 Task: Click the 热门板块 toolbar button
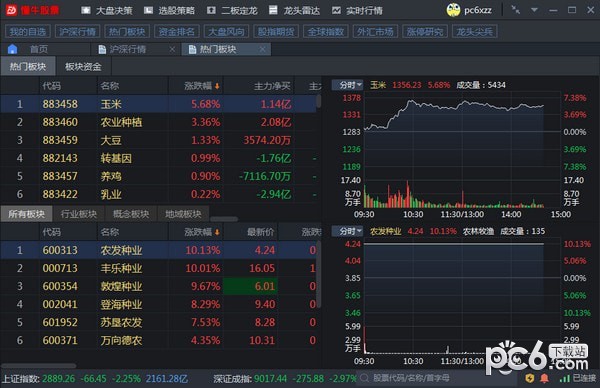(127, 31)
